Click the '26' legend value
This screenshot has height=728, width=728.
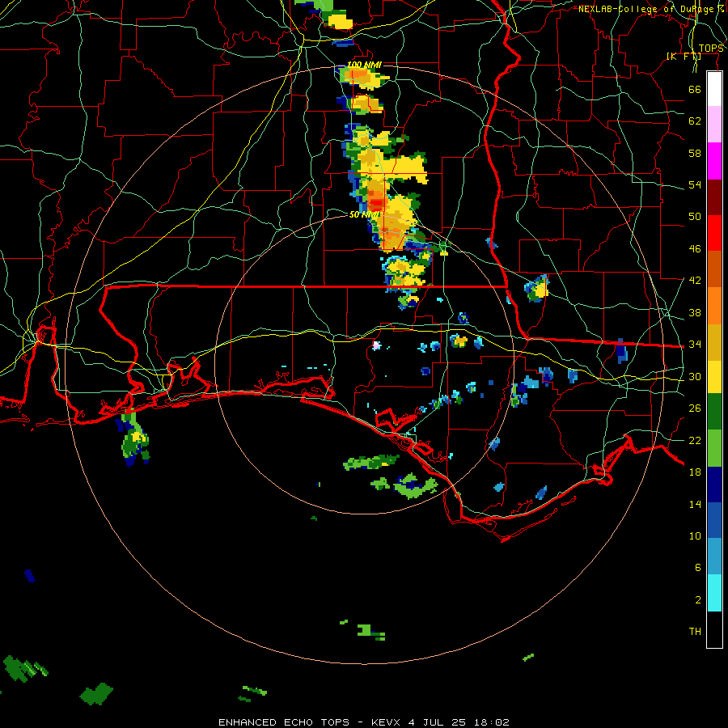pyautogui.click(x=695, y=408)
